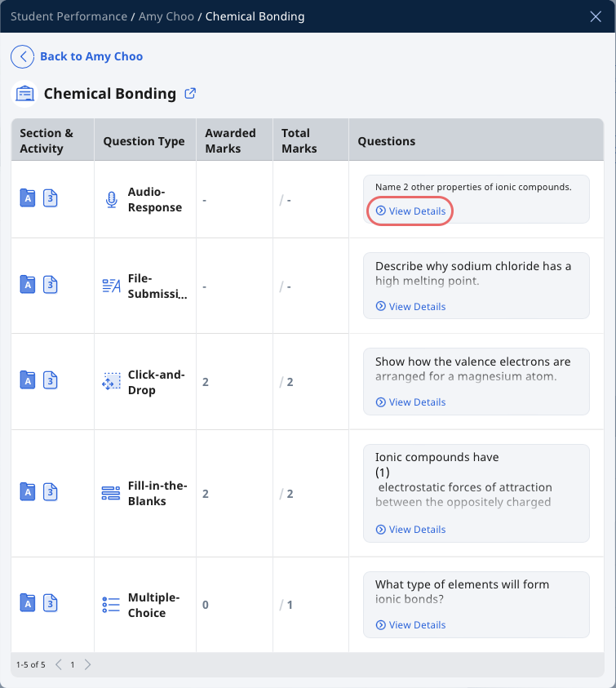View Details for sodium chloride melting point question
The height and width of the screenshot is (688, 616).
click(410, 307)
